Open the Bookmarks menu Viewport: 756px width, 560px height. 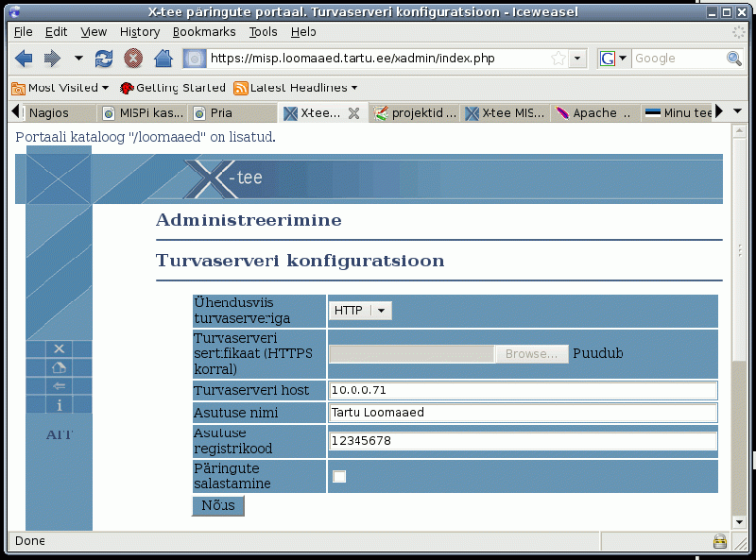click(x=204, y=31)
